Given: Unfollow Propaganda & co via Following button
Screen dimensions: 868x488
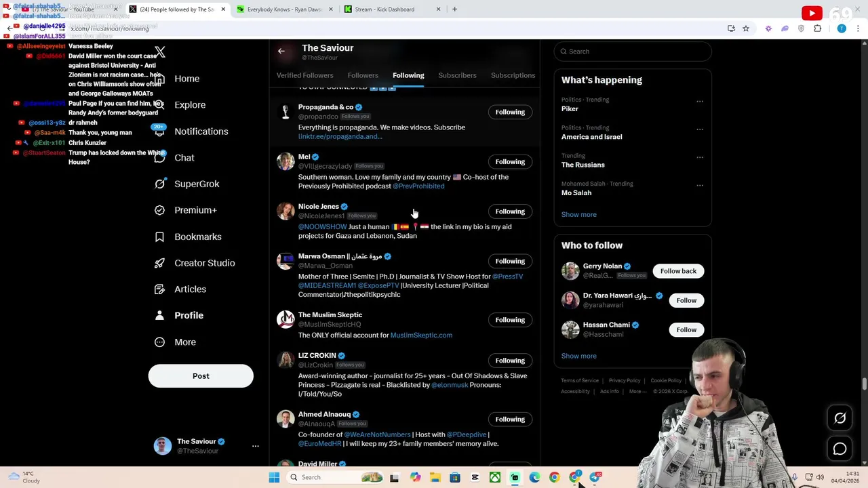Looking at the screenshot, I should [x=510, y=112].
